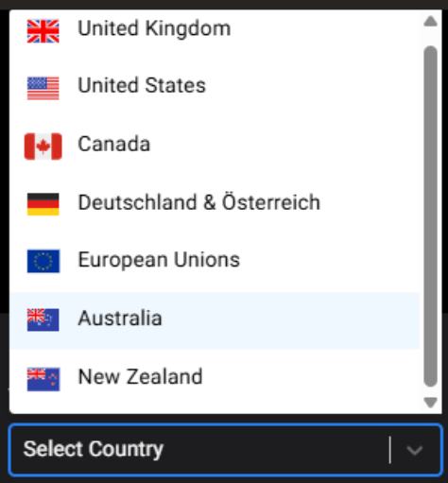Screen dimensions: 448x483
Task: Pick Canada in the country list
Action: [215, 146]
